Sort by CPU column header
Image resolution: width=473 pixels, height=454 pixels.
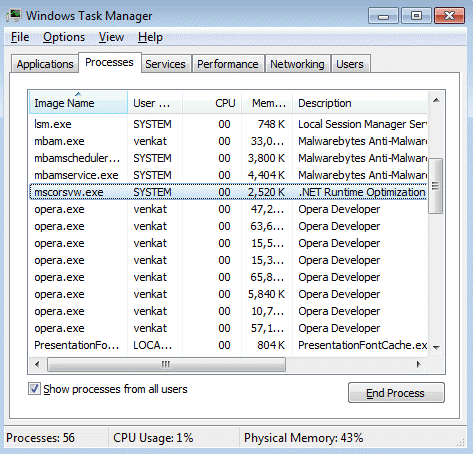212,103
